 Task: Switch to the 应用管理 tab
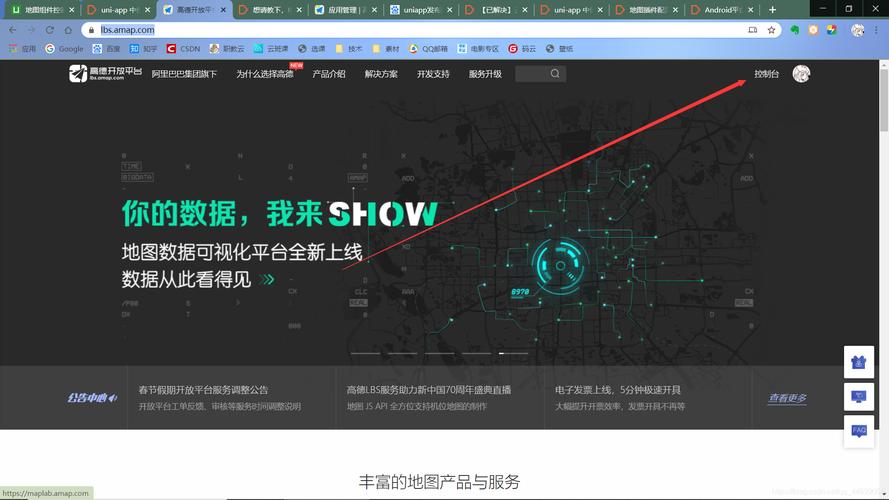344,10
